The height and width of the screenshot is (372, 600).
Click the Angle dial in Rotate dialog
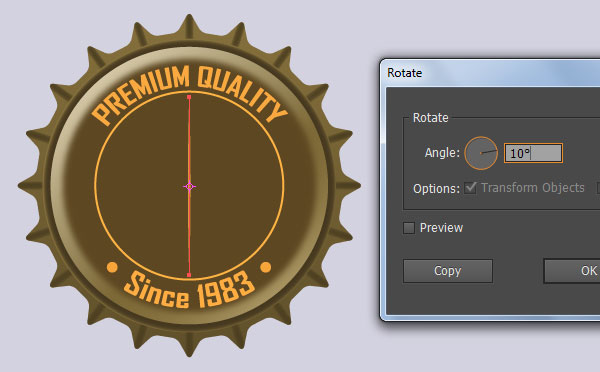click(x=481, y=153)
